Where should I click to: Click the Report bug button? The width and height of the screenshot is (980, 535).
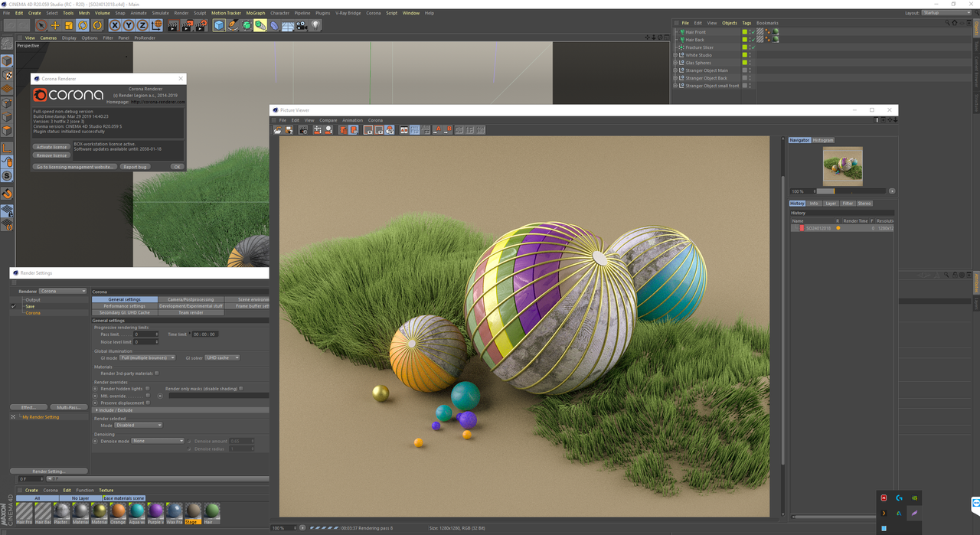pos(135,167)
